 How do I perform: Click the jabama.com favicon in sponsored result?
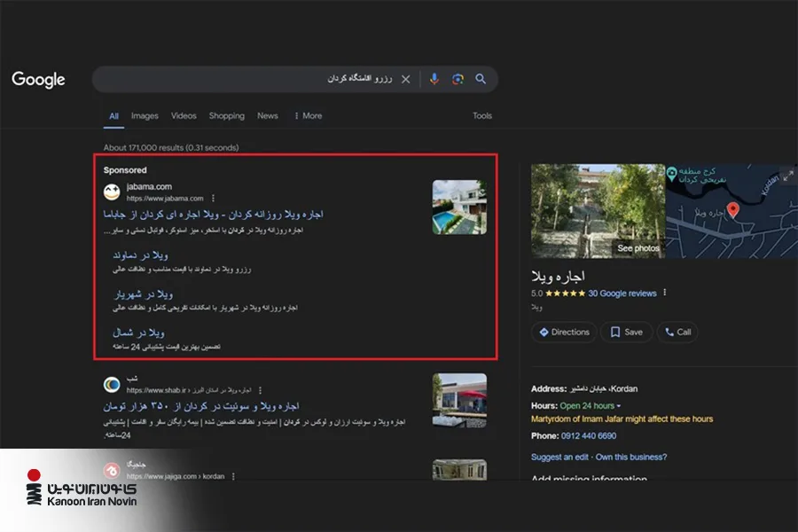tap(112, 192)
